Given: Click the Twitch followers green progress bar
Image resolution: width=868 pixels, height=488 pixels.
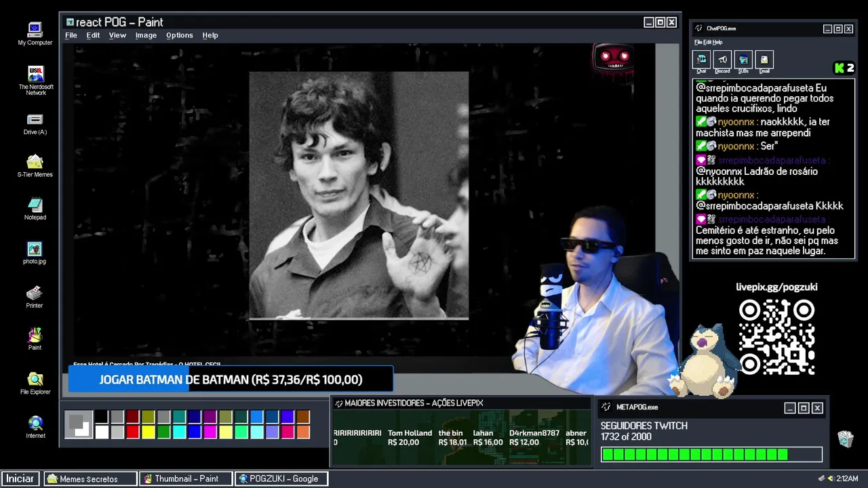Looking at the screenshot, I should 711,454.
